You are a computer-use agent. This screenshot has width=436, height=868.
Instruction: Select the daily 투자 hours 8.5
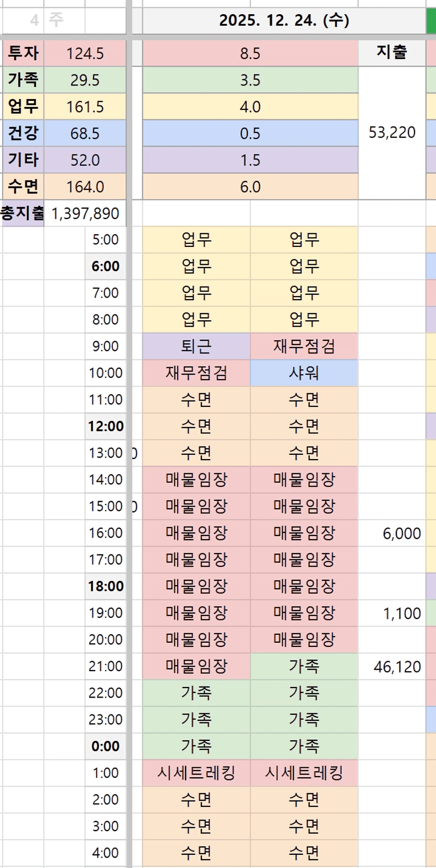coord(250,53)
